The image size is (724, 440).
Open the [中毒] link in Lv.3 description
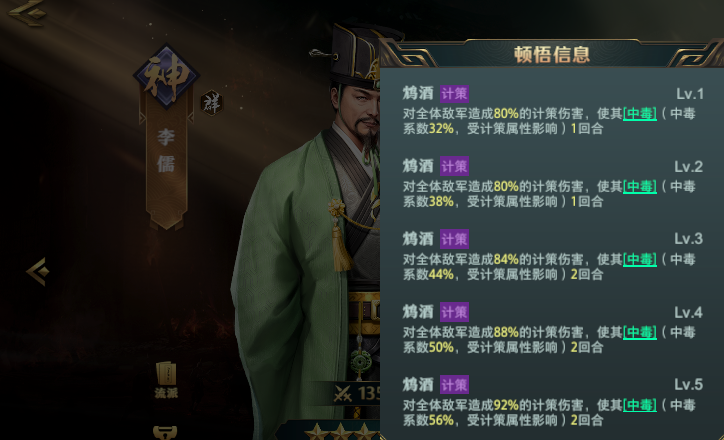[640, 259]
